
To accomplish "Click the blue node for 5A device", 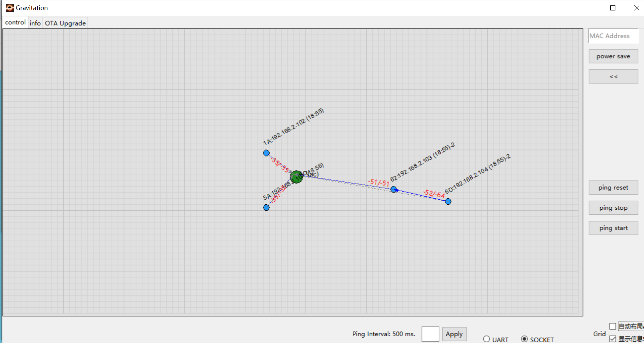I will 266,207.
